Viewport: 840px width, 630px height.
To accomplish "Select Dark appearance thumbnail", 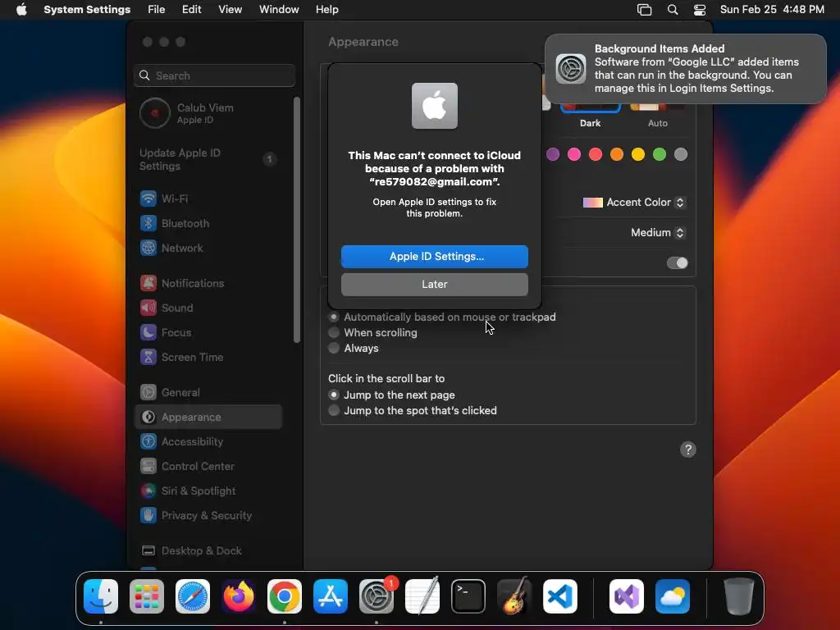I will pyautogui.click(x=591, y=109).
